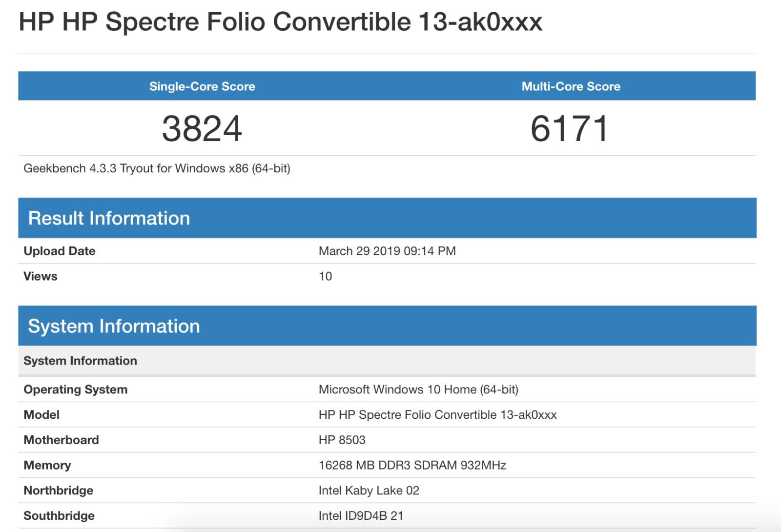Click the Single-Core Score header
Image resolution: width=781 pixels, height=532 pixels.
[x=202, y=86]
